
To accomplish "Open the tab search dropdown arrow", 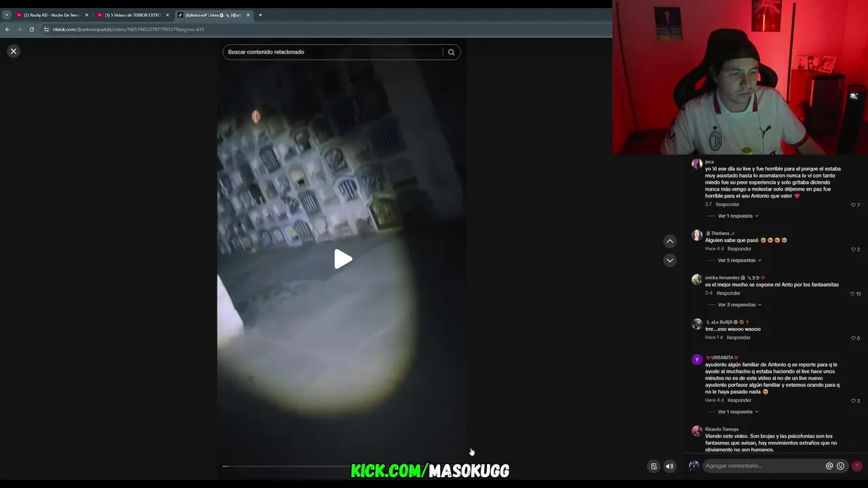I will [x=6, y=15].
